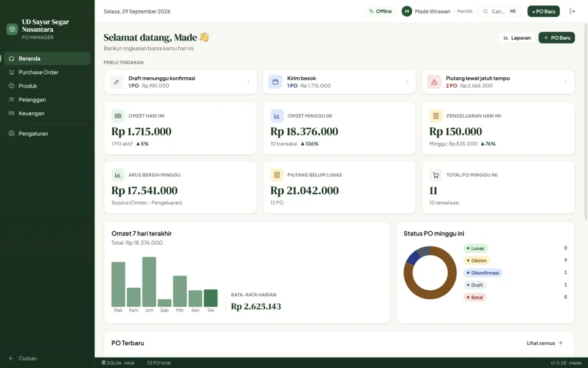Click the 33 PO total status text

click(x=159, y=362)
